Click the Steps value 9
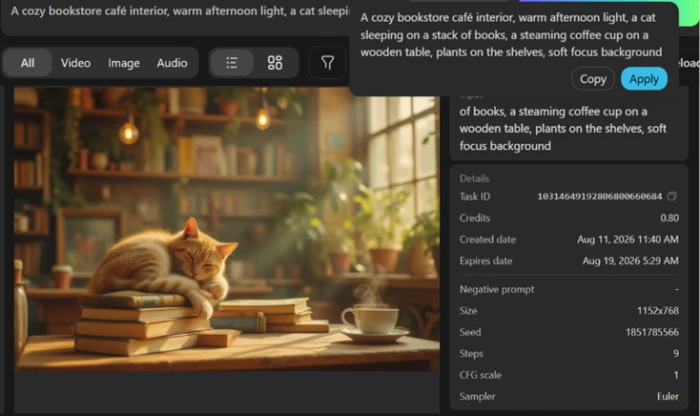The image size is (700, 416). pos(676,354)
